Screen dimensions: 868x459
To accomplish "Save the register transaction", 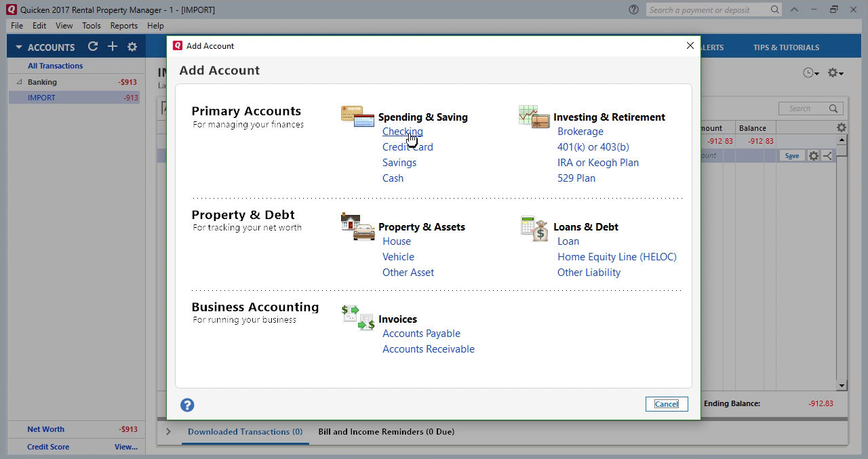I will (791, 156).
